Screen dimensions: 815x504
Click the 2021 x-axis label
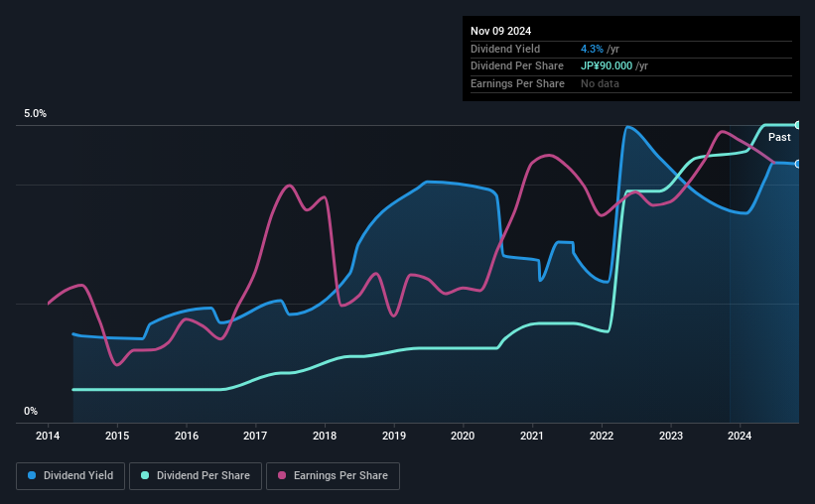(x=532, y=436)
